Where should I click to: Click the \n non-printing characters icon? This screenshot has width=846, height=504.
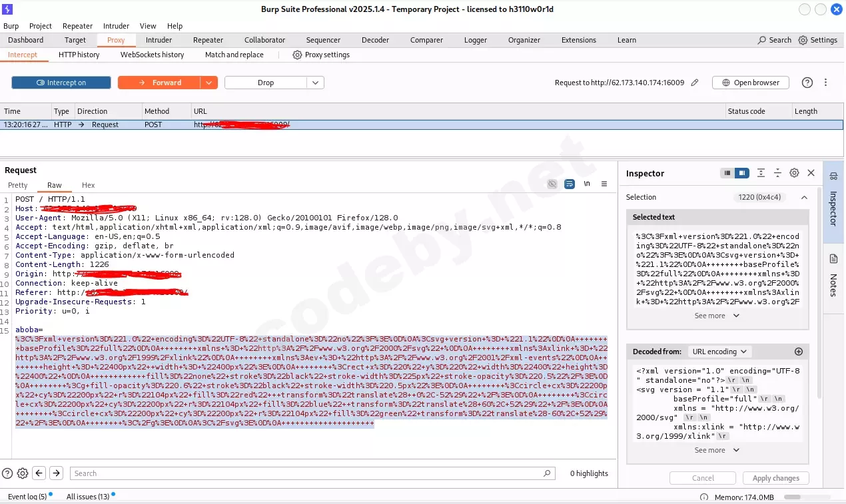586,184
